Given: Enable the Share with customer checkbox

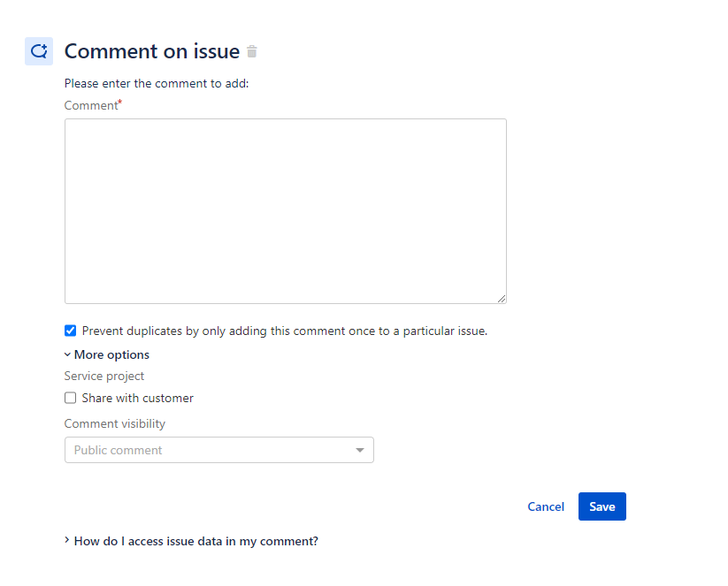Looking at the screenshot, I should [x=71, y=398].
